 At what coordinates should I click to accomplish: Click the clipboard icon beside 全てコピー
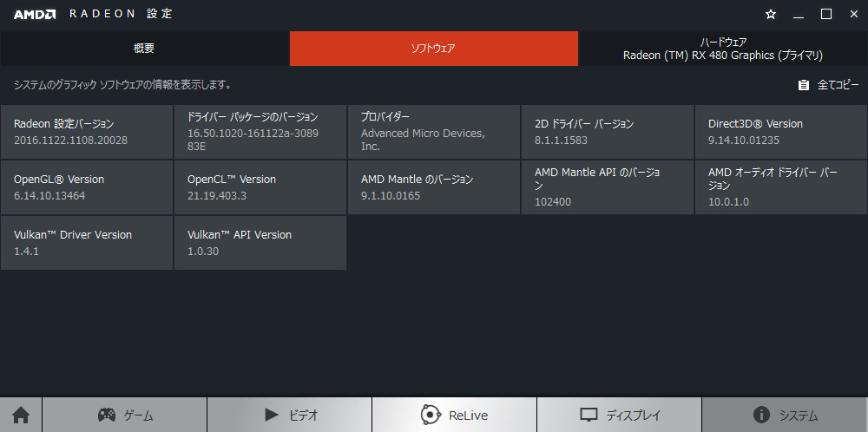pos(803,85)
